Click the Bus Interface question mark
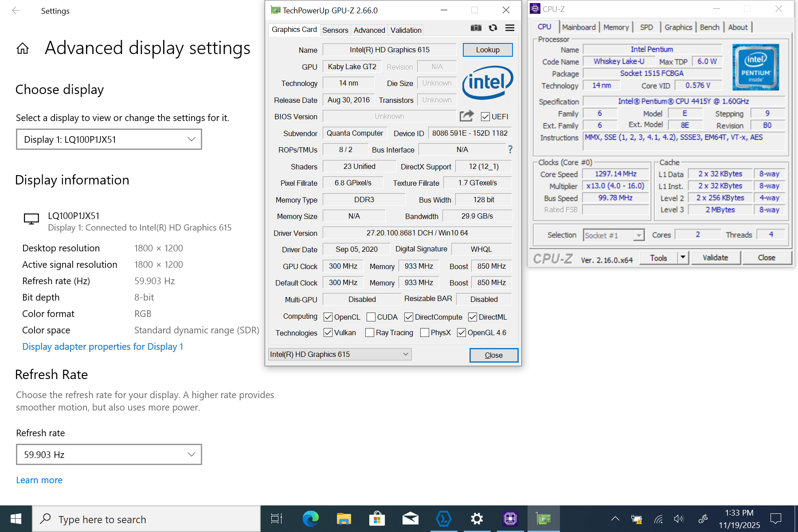The width and height of the screenshot is (798, 532). [510, 149]
